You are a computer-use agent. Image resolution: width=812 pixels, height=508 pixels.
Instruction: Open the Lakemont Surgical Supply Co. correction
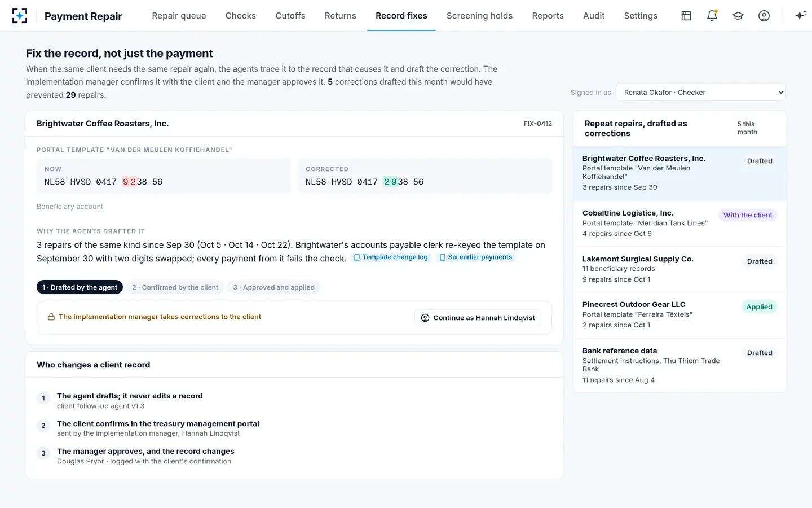tap(679, 269)
